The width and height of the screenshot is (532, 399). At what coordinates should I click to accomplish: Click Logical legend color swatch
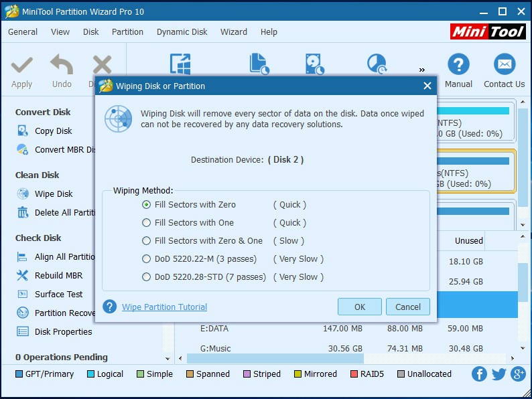90,374
